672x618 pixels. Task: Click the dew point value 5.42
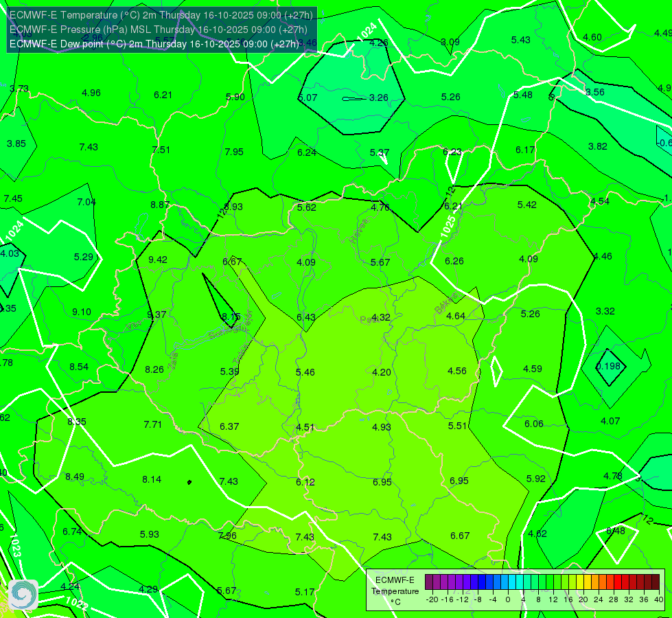coord(526,205)
